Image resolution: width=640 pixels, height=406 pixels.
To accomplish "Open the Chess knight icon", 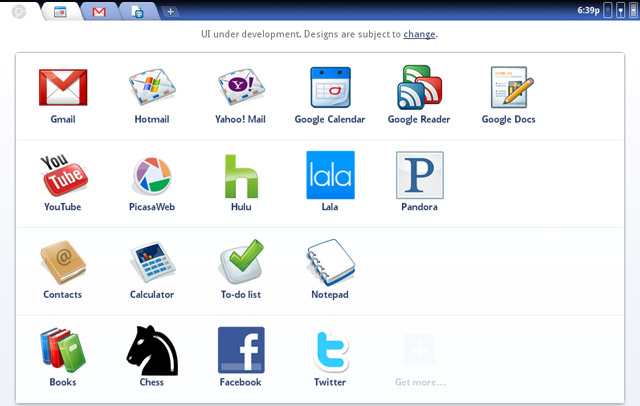I will pyautogui.click(x=152, y=350).
